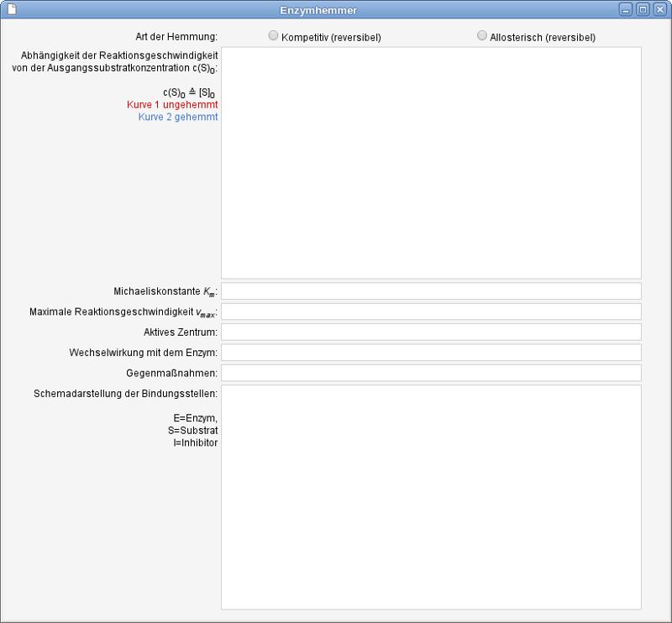The width and height of the screenshot is (672, 623).
Task: Click the reaction speed graph panel
Action: (x=431, y=163)
